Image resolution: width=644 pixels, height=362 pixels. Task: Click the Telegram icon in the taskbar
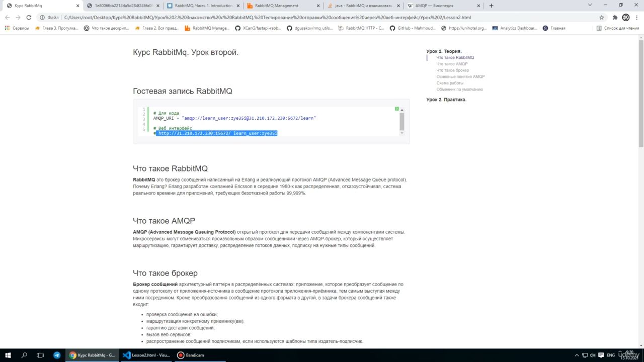(56, 355)
